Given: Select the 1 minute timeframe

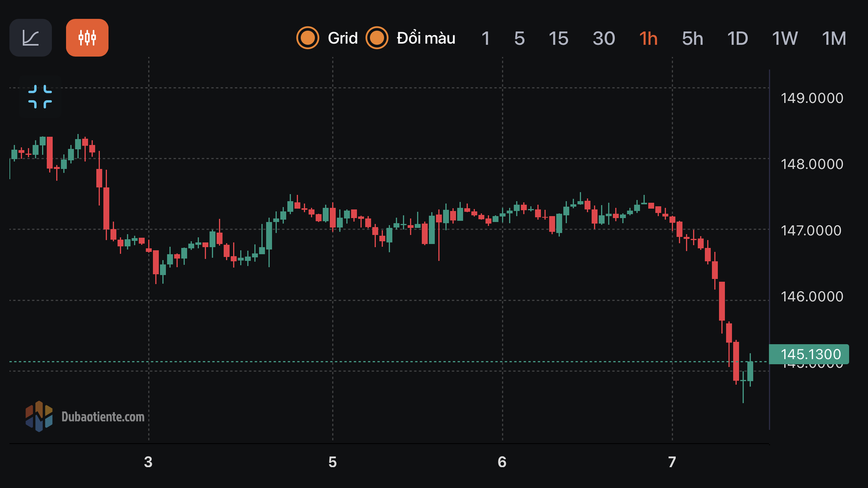Looking at the screenshot, I should 486,39.
